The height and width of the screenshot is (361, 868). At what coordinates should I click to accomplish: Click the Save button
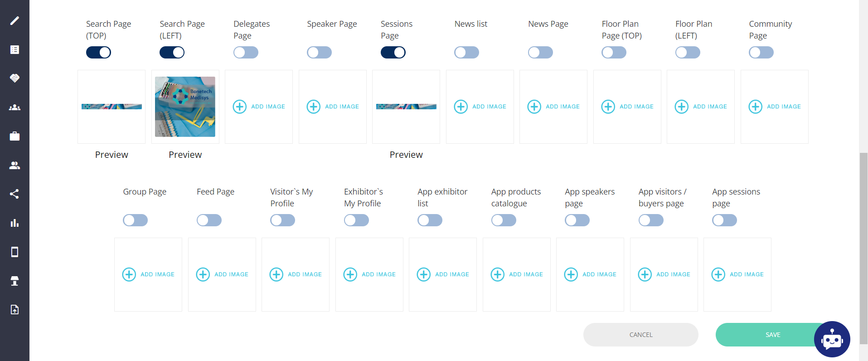pyautogui.click(x=766, y=335)
